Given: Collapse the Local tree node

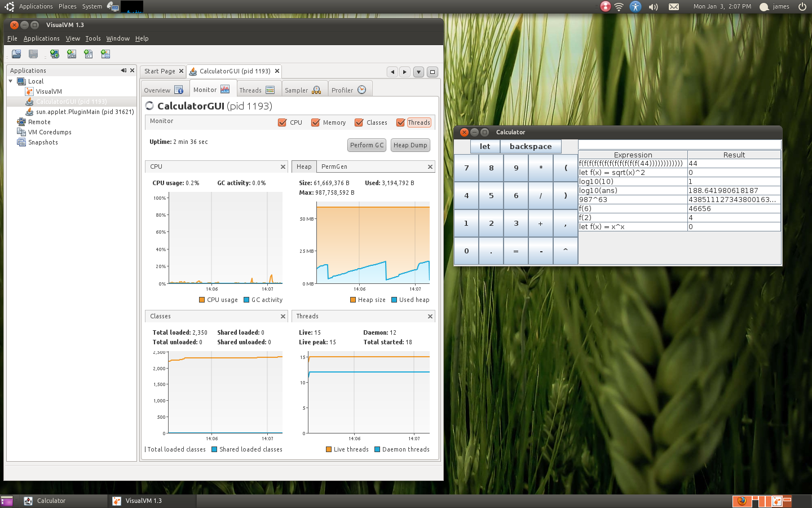Looking at the screenshot, I should (x=11, y=81).
